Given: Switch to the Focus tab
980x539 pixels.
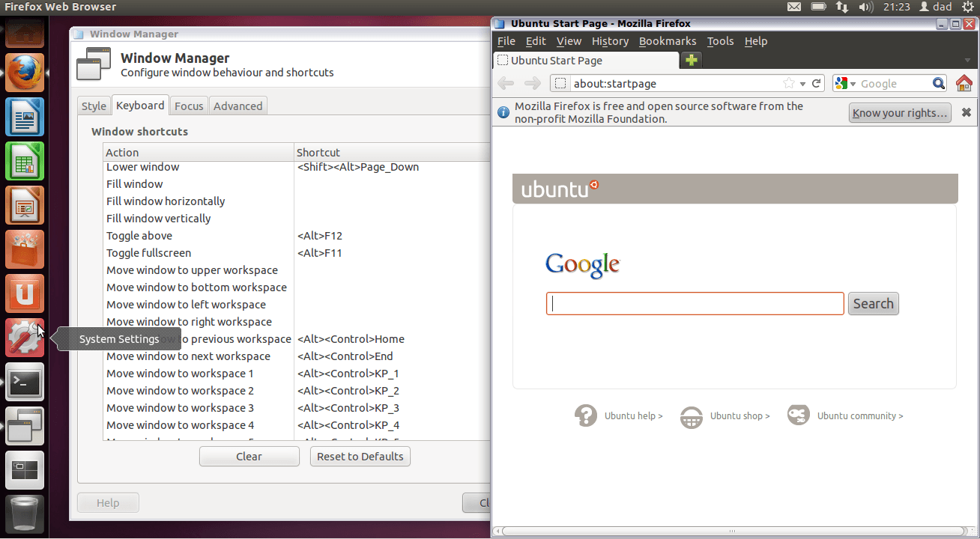Looking at the screenshot, I should 189,106.
